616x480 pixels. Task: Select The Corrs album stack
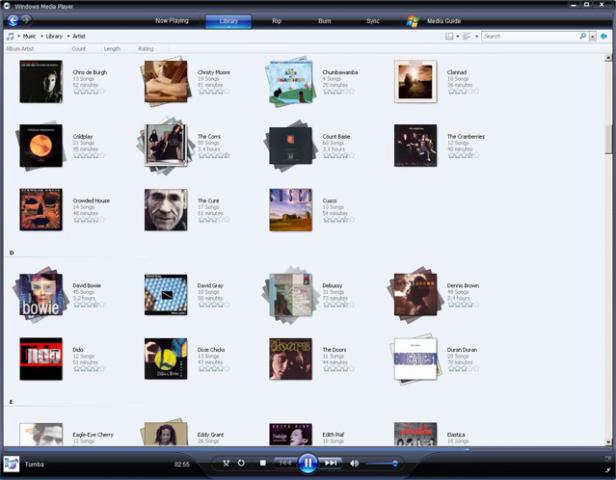pyautogui.click(x=166, y=146)
